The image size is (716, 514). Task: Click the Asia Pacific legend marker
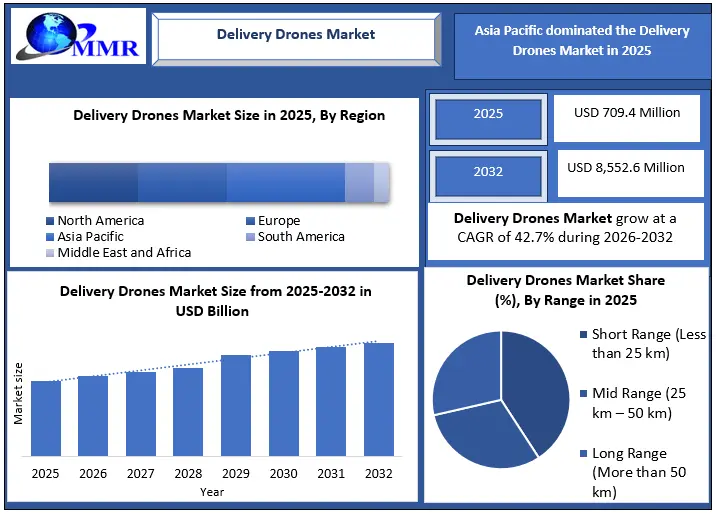point(50,237)
